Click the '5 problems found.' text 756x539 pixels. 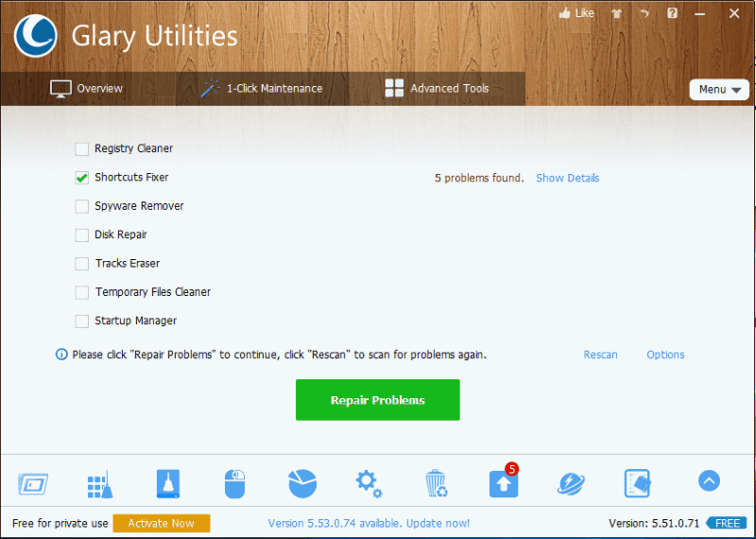[479, 178]
